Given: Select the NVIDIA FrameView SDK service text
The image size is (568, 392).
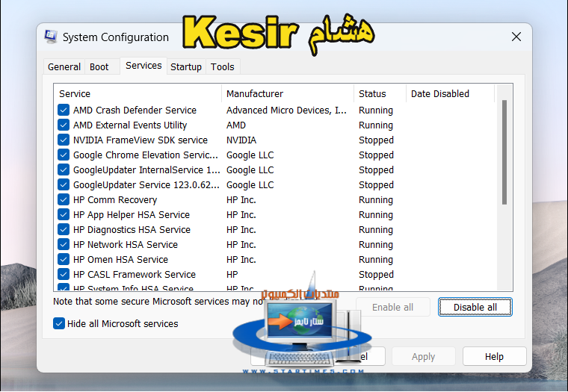Looking at the screenshot, I should click(141, 140).
